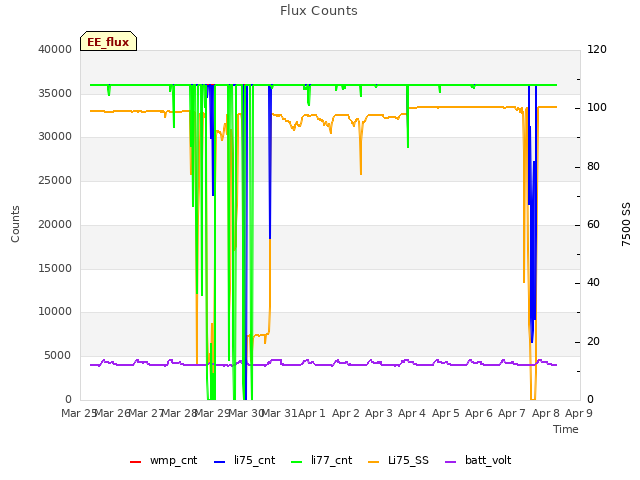
Task: Click the 30000 y-axis tick label
Action: 55,136
